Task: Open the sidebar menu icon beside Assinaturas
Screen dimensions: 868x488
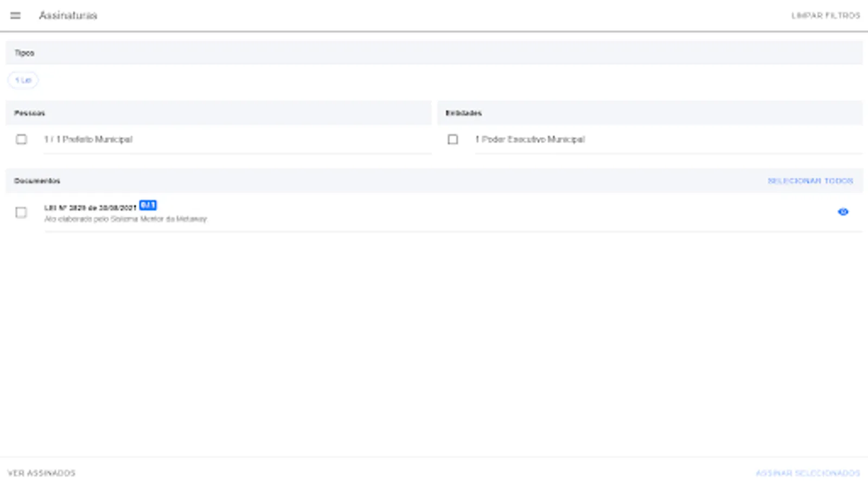Action: click(x=15, y=15)
